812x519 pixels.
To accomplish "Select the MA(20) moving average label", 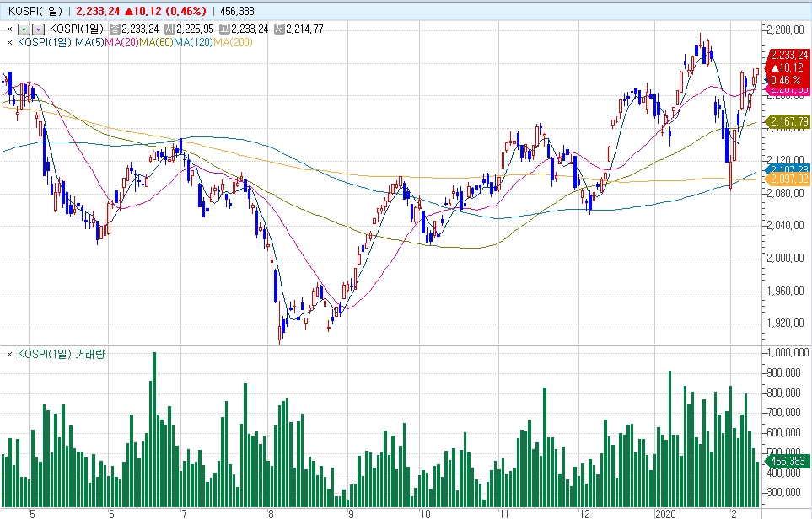I will point(121,41).
